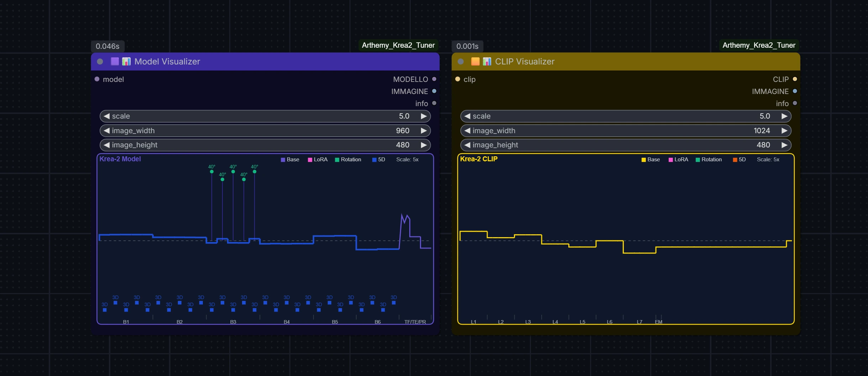868x376 pixels.
Task: Decrease image_width in Model Visualizer with left arrow
Action: 106,131
